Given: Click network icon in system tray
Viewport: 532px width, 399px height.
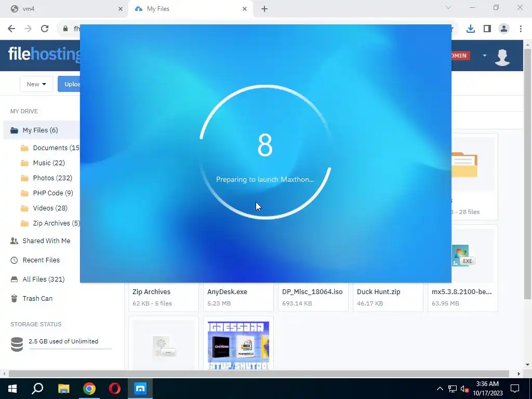Looking at the screenshot, I should click(453, 389).
